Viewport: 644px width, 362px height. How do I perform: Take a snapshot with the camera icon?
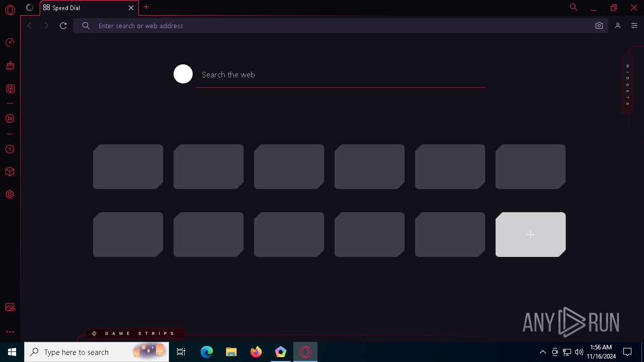599,26
